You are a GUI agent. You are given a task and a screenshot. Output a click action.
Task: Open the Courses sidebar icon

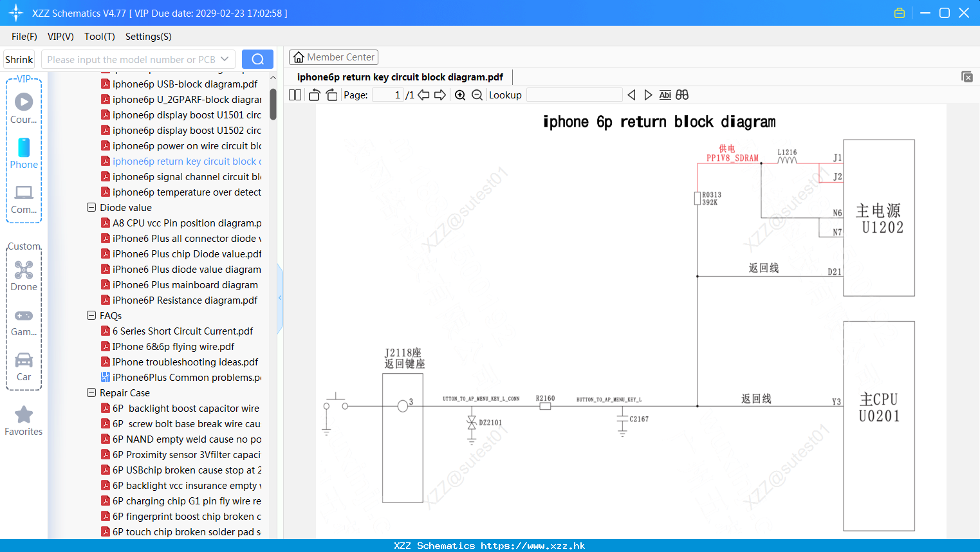24,108
